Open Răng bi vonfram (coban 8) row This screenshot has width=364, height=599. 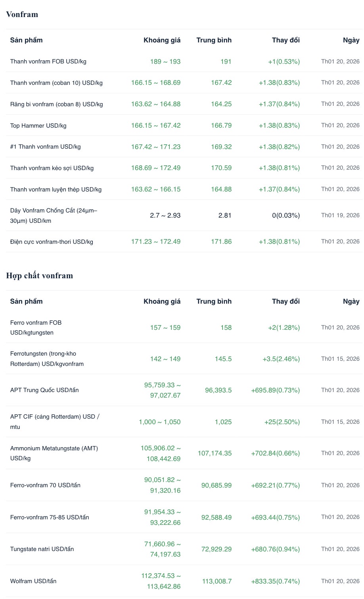[x=56, y=104]
